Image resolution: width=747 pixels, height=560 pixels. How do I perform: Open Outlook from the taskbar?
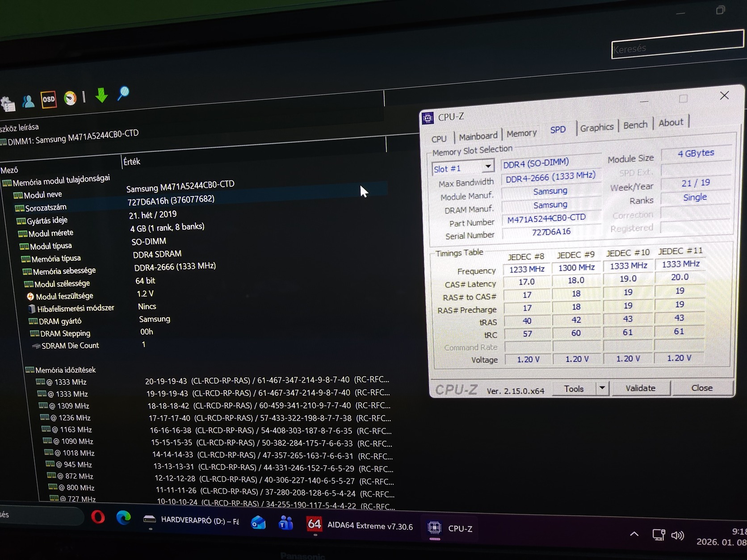coord(258,522)
